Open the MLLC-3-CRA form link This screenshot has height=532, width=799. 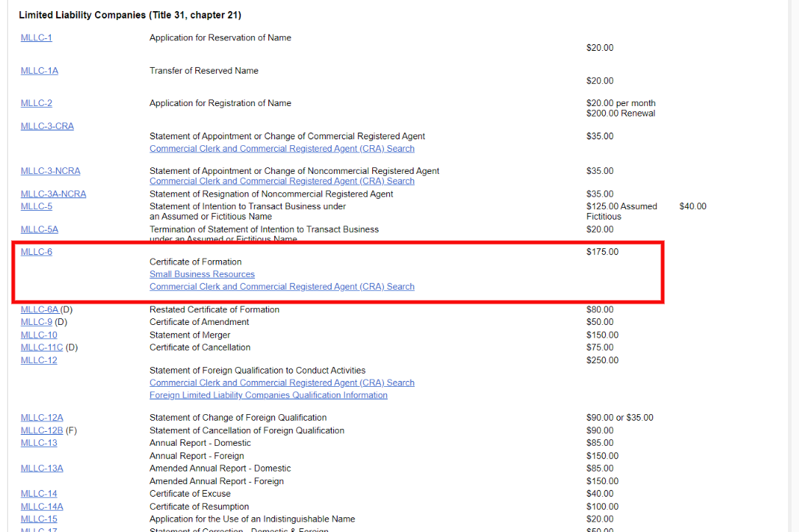[x=47, y=126]
